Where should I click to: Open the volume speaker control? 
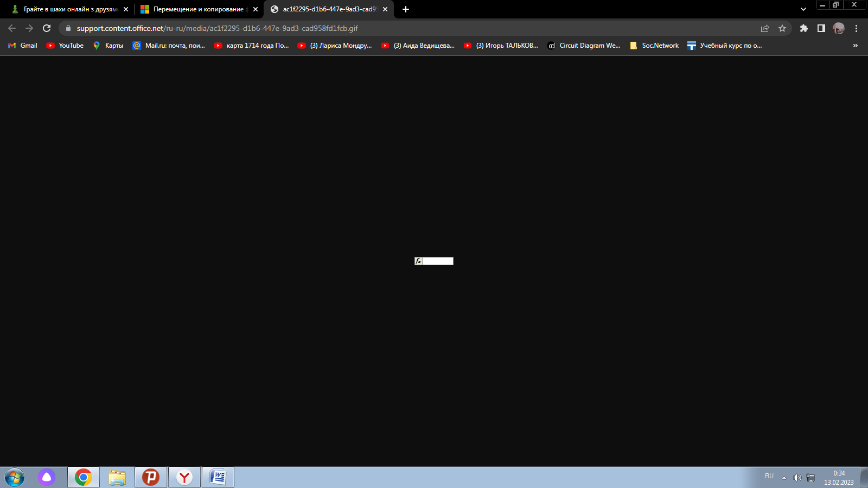click(x=797, y=478)
